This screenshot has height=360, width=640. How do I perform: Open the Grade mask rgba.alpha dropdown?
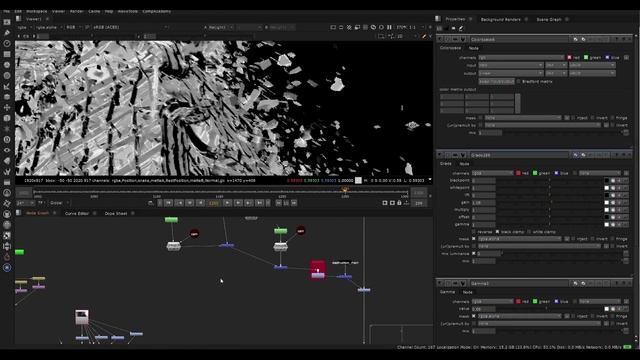pos(520,239)
